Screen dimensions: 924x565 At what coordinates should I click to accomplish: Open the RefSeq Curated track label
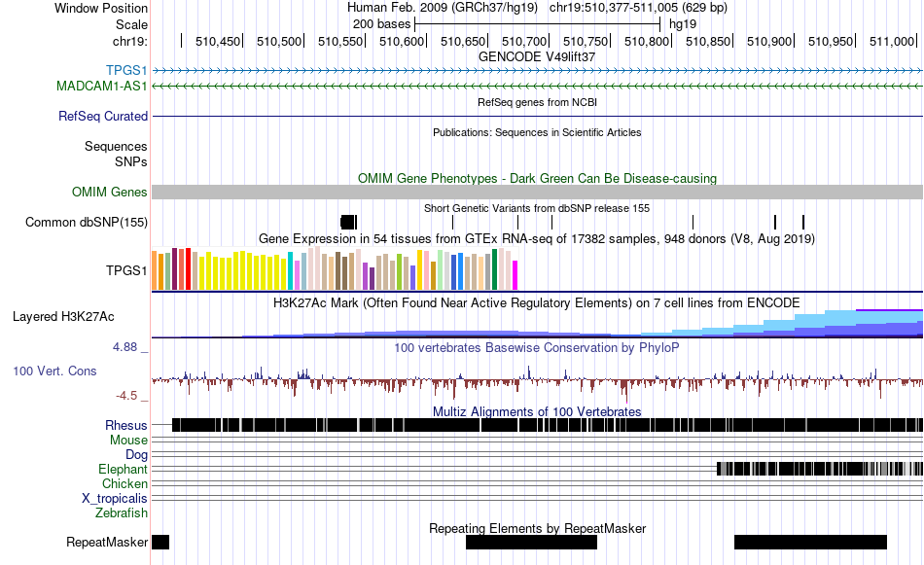102,116
